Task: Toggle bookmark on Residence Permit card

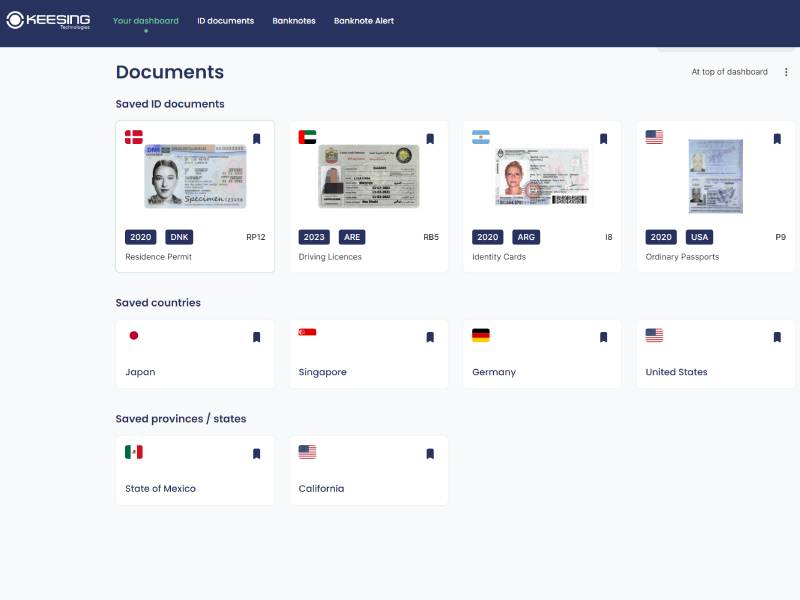Action: click(x=256, y=139)
